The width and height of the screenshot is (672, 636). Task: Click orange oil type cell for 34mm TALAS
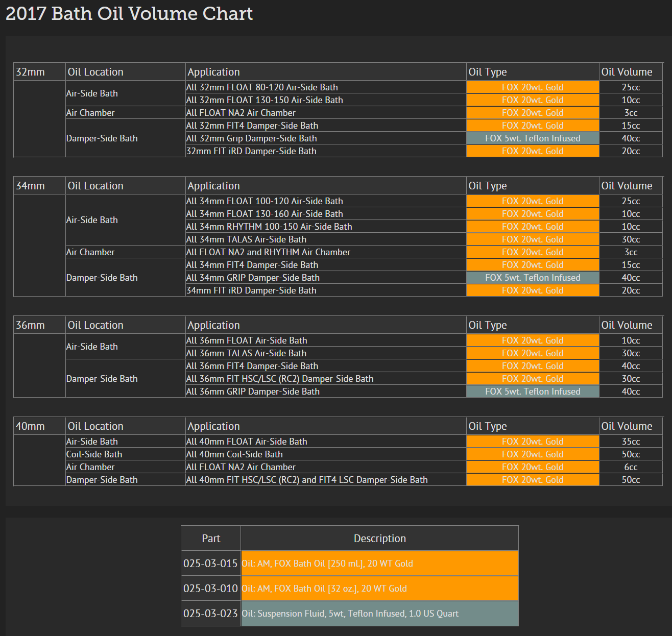click(533, 239)
